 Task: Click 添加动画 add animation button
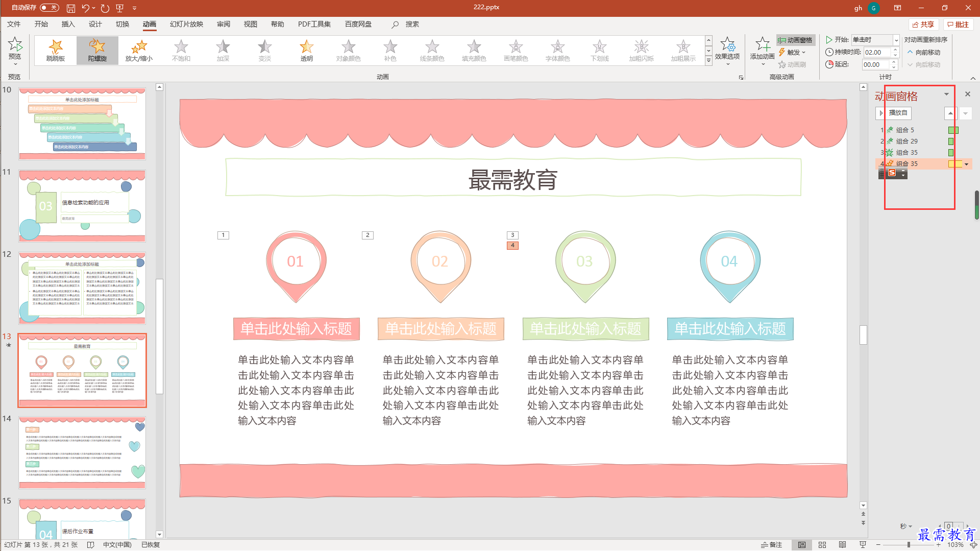click(762, 51)
